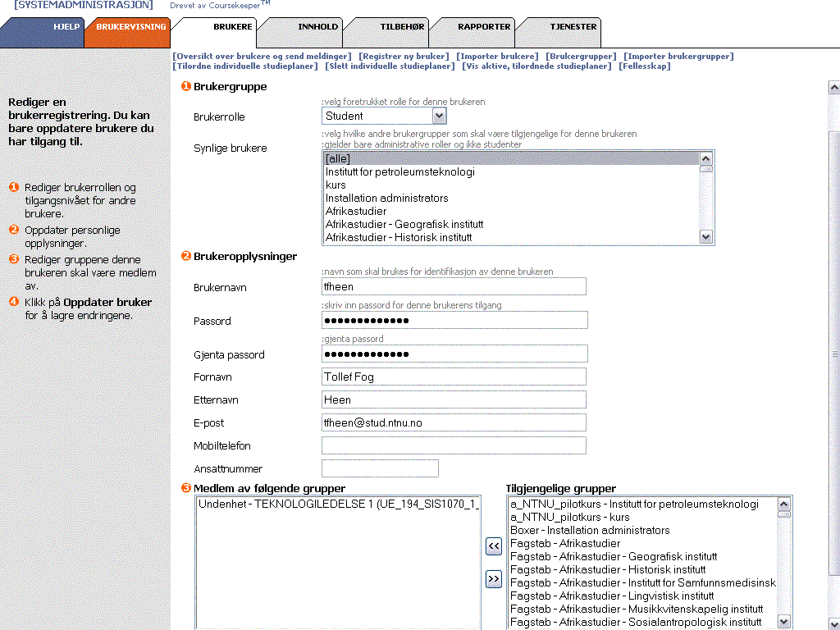Focus the Passord field
840x630 pixels.
click(x=454, y=321)
